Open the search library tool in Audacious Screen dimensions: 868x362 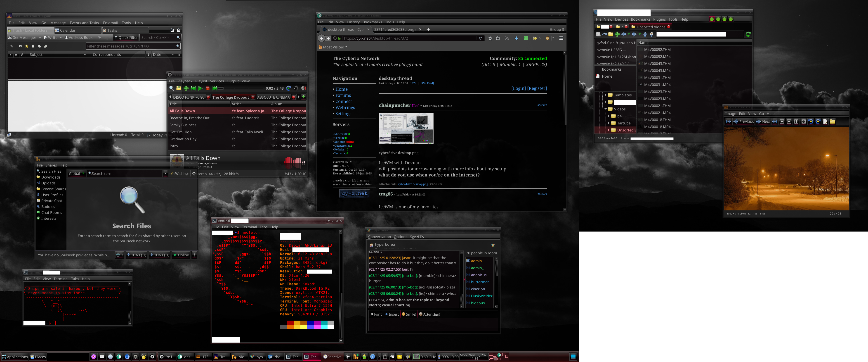[172, 88]
